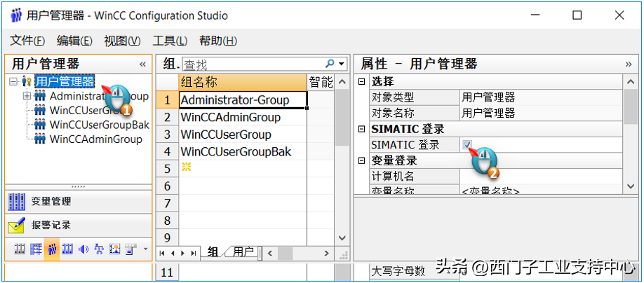Open 变量管理 (Tag Management) editor
The image size is (644, 283).
[x=51, y=202]
